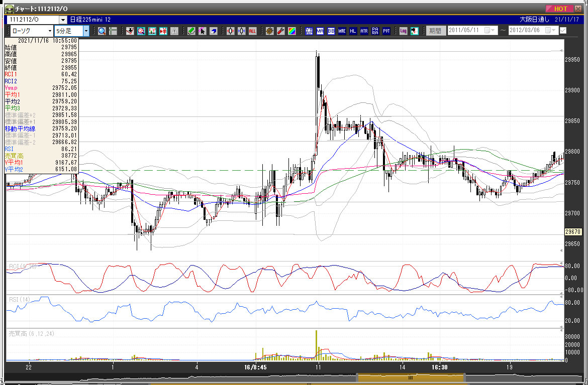
Task: Click the 終値 closing price 29955
Action: [69, 68]
